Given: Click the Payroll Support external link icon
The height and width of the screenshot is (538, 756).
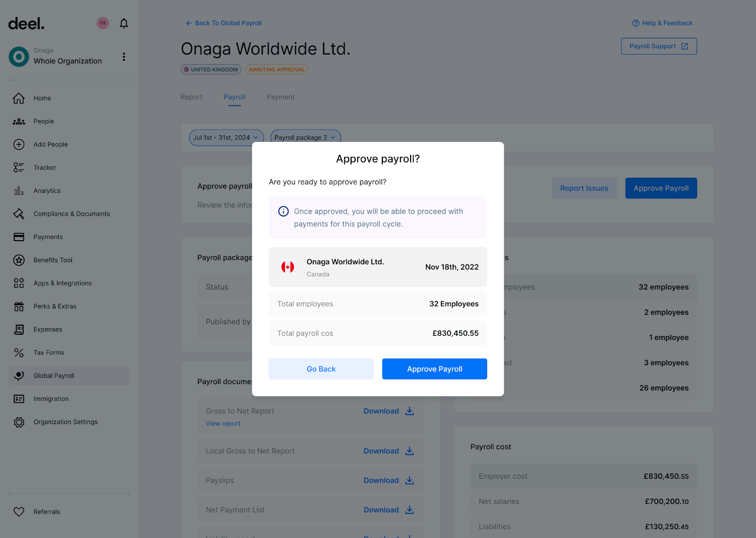Looking at the screenshot, I should (685, 46).
